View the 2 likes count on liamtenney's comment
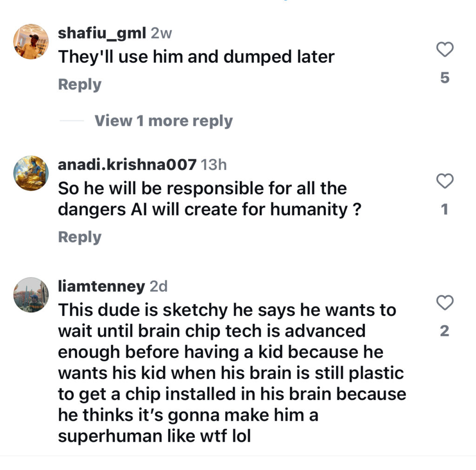 tap(445, 331)
